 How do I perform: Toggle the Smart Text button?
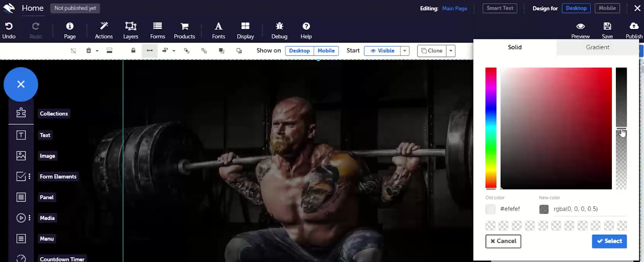[500, 8]
